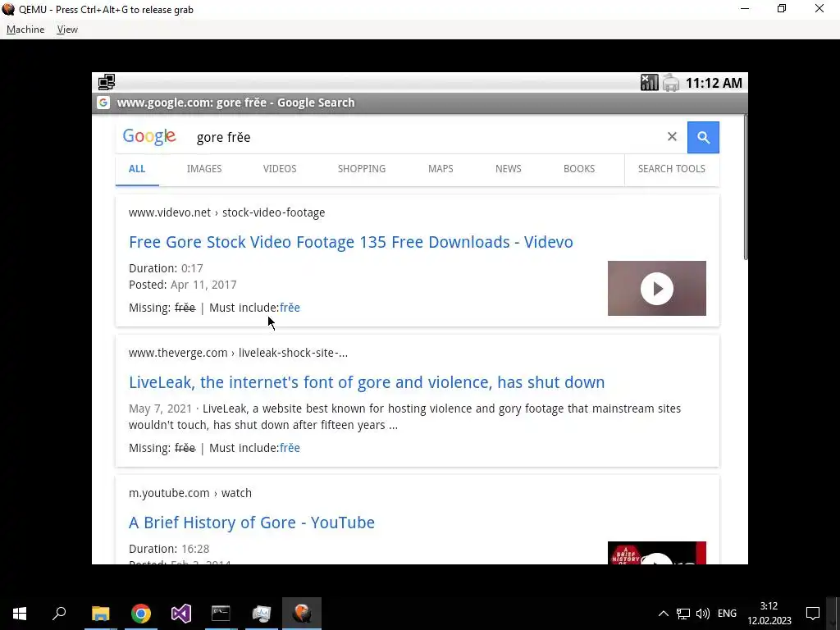Open Free Gore Stock Video Footage Videvo link

[x=351, y=242]
